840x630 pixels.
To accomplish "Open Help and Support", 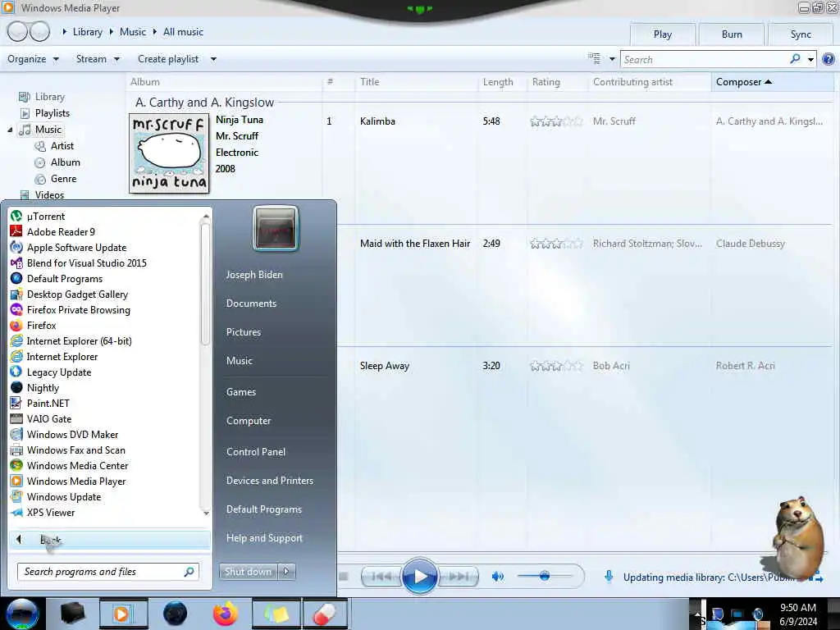I will [x=264, y=538].
